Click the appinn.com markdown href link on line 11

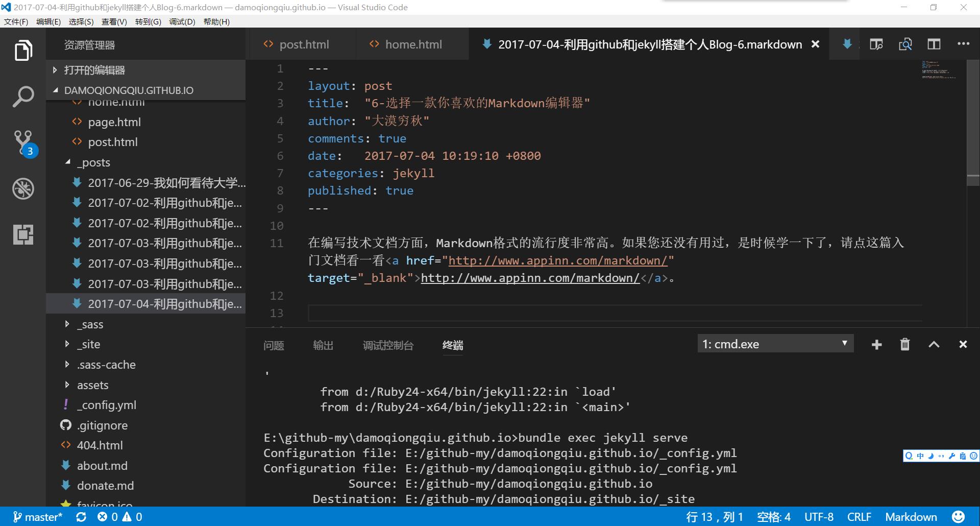tap(558, 260)
